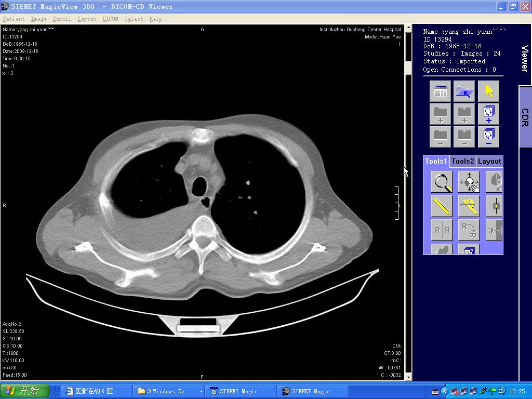This screenshot has width=532, height=399.
Task: Click the Inst:Bozhou Gucheng Center Hospital overlay text
Action: (360, 30)
